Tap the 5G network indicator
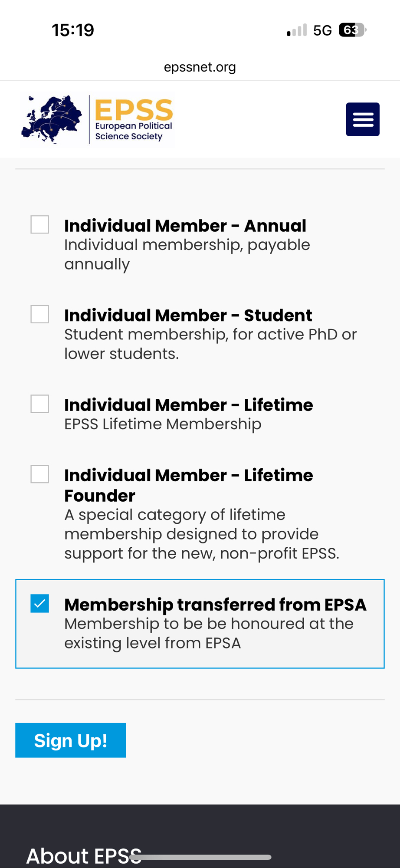Screen dimensions: 400x868 click(x=322, y=30)
